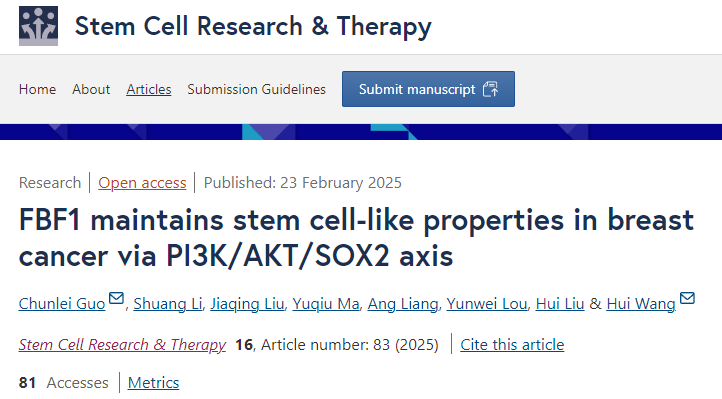The image size is (722, 399).
Task: Click the Submit manuscript button
Action: tap(428, 89)
